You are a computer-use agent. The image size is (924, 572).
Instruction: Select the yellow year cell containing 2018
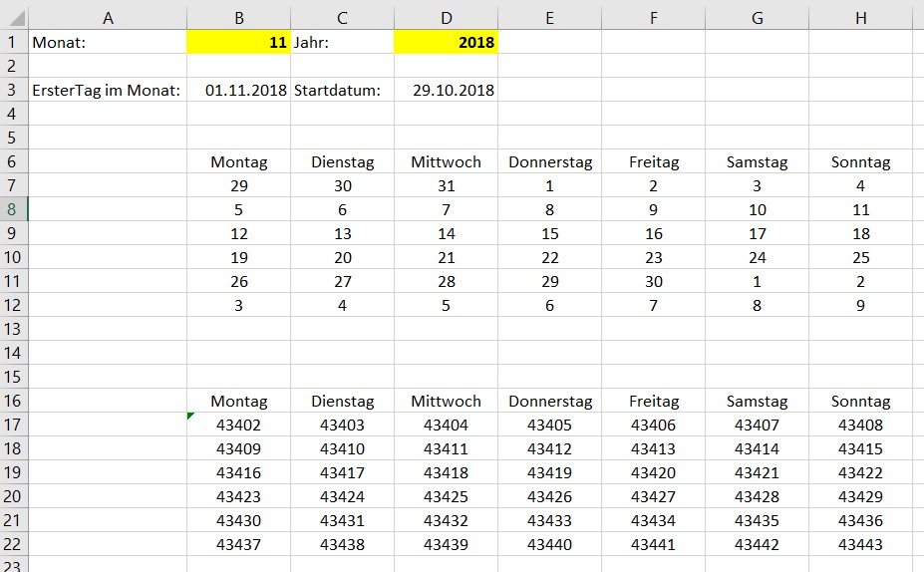(x=446, y=42)
